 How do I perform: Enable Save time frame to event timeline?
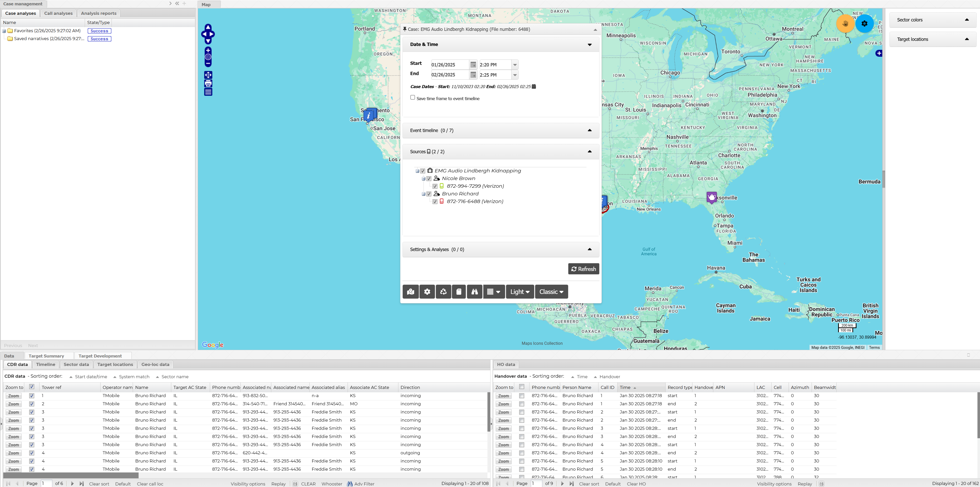click(412, 98)
